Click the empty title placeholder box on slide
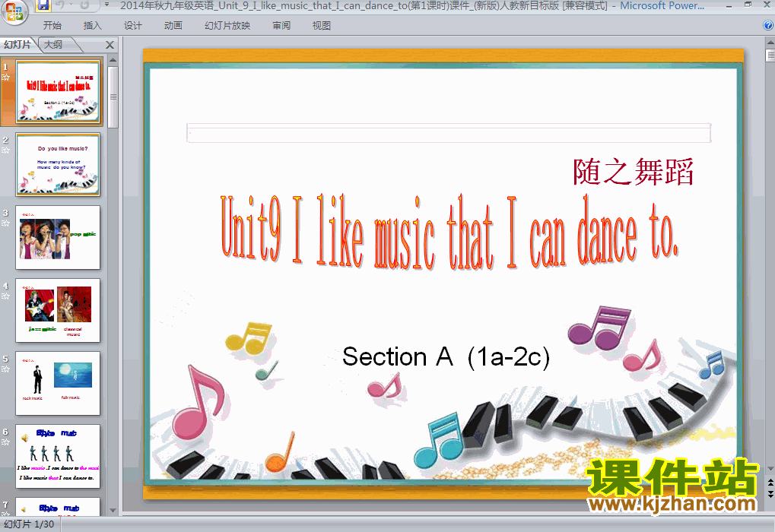The image size is (775, 532). tap(449, 133)
